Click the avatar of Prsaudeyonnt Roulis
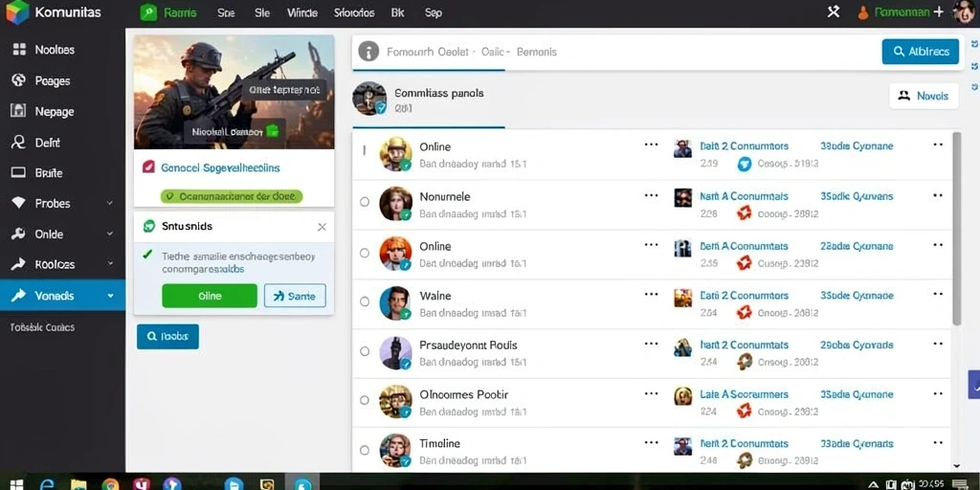This screenshot has height=490, width=980. (x=395, y=352)
